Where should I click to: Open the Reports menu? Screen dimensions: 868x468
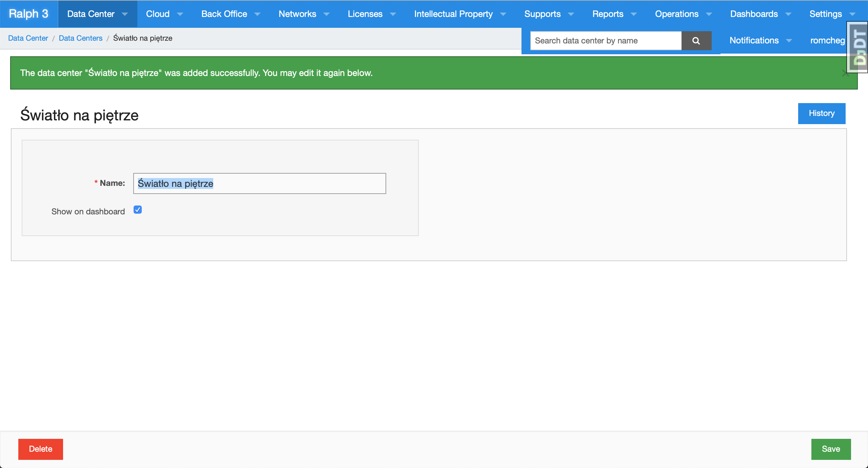(x=614, y=14)
